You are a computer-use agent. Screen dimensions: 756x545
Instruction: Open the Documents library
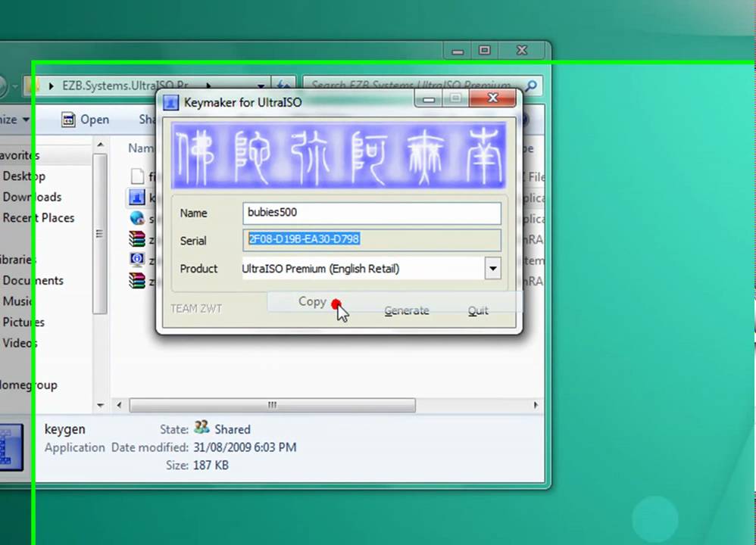(33, 280)
